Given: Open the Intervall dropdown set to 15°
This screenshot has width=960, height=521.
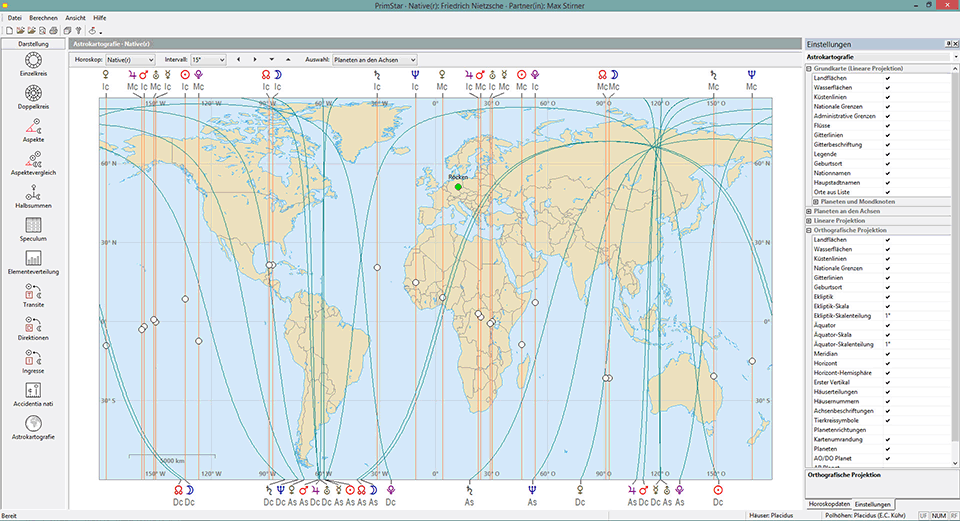Looking at the screenshot, I should coord(208,60).
